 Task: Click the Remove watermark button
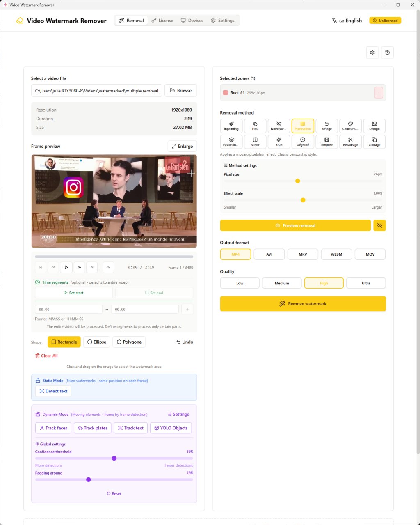pos(303,304)
